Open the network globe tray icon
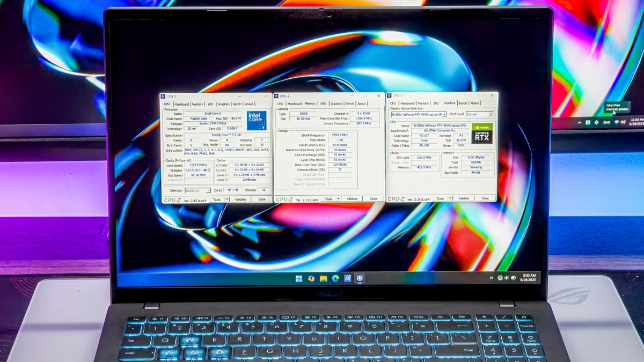 pyautogui.click(x=500, y=278)
